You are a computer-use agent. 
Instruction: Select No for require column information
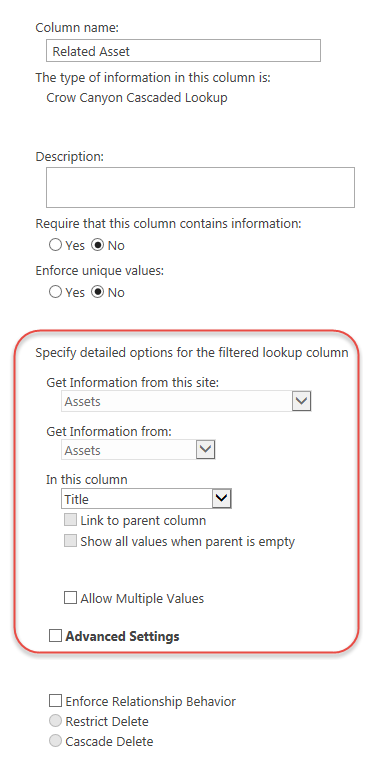pyautogui.click(x=98, y=245)
